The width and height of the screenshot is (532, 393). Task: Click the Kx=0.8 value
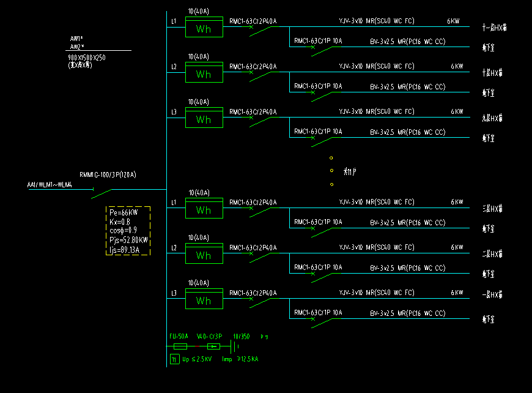pos(120,222)
